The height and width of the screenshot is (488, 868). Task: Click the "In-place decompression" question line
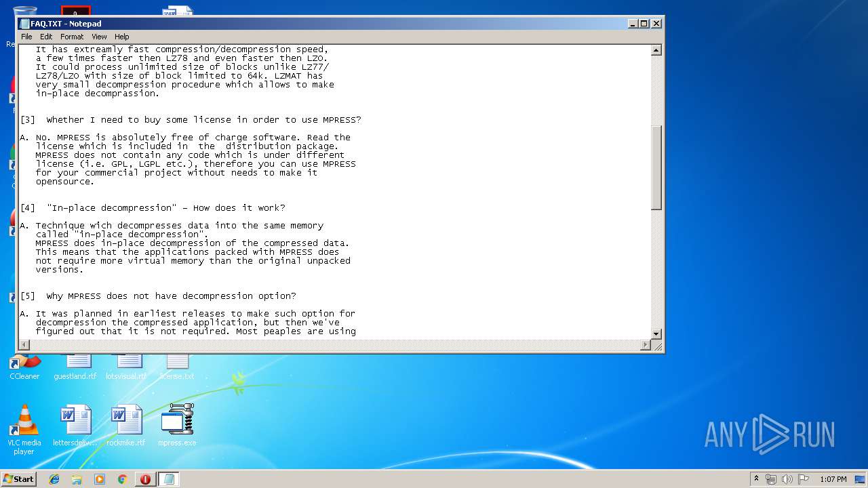153,208
